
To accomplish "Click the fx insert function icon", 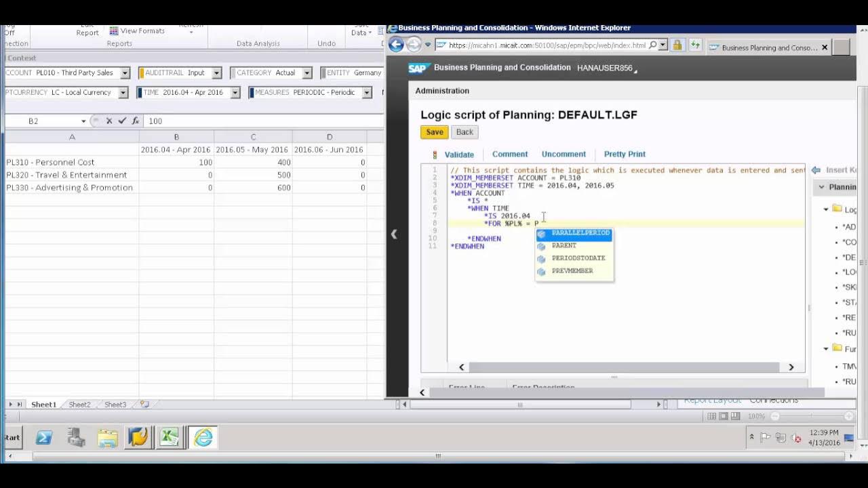I will click(x=135, y=121).
